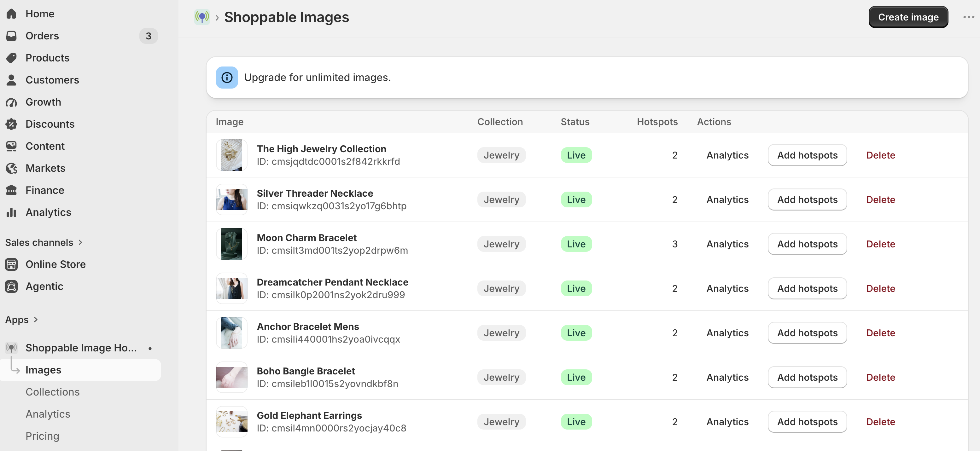The height and width of the screenshot is (451, 980).
Task: Click the Agentic channel icon
Action: [x=11, y=286]
